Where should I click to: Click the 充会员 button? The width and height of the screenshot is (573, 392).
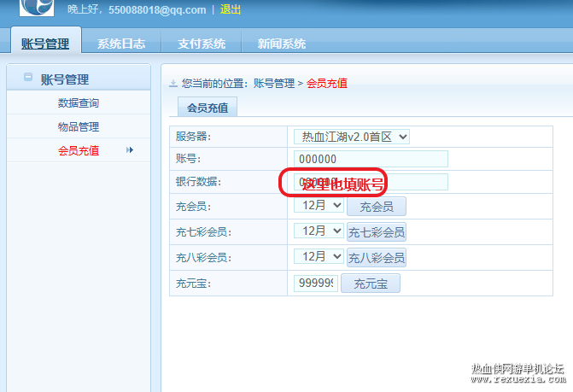377,207
